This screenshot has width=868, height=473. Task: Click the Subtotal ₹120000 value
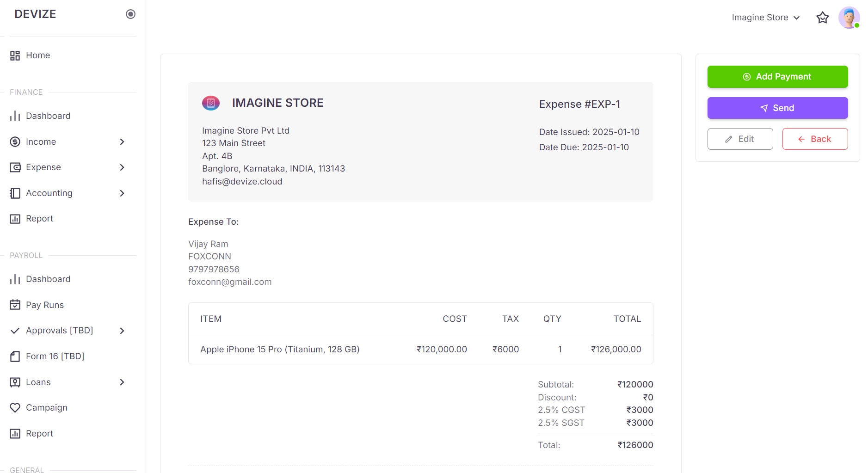[x=635, y=385]
